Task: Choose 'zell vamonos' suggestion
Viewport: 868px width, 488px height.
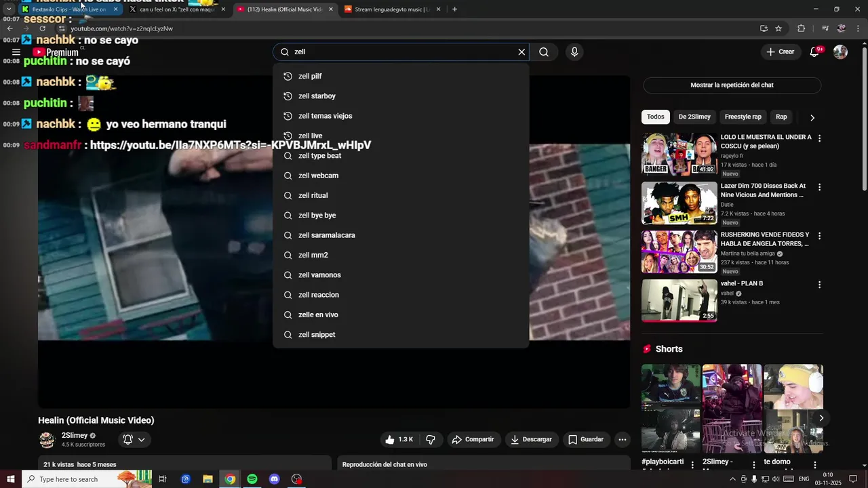Action: tap(401, 275)
